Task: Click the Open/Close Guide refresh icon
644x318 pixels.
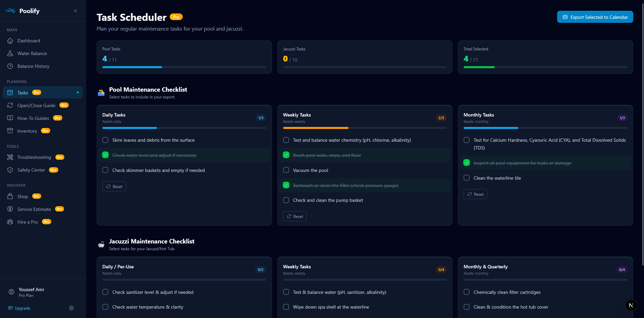Action: (x=10, y=105)
